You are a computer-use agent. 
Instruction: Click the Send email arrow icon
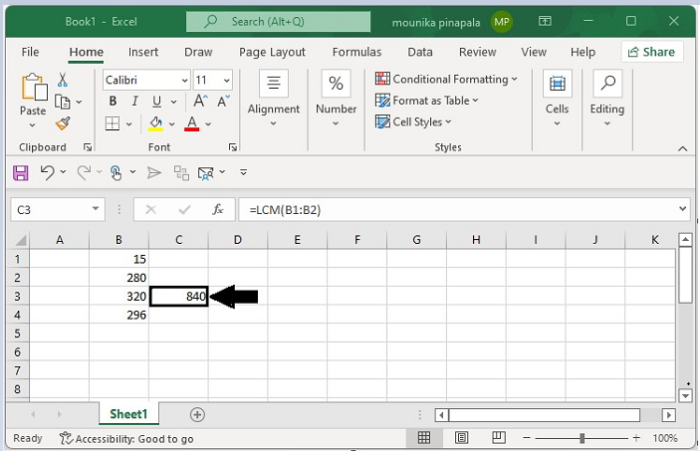click(x=154, y=172)
